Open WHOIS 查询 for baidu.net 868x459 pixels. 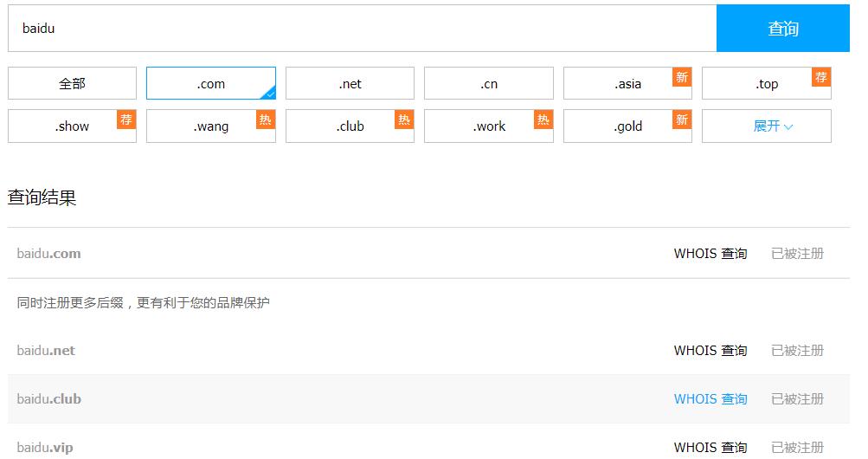pos(710,351)
